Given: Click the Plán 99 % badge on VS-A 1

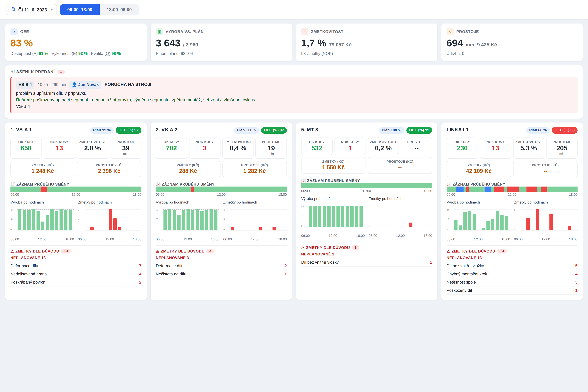Looking at the screenshot, I should pyautogui.click(x=102, y=130).
